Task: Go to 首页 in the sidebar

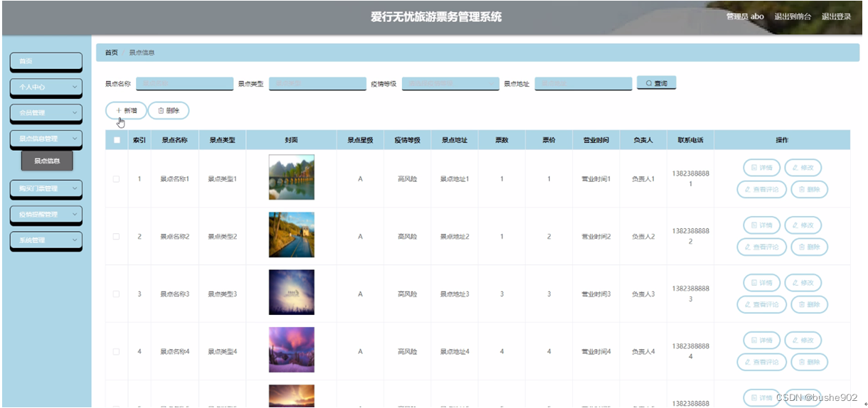Action: tap(46, 61)
